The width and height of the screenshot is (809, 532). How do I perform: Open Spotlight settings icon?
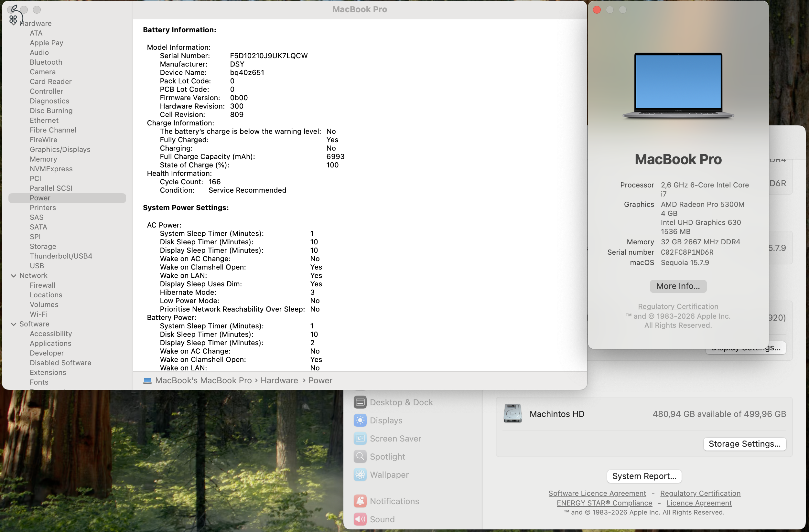pos(360,457)
